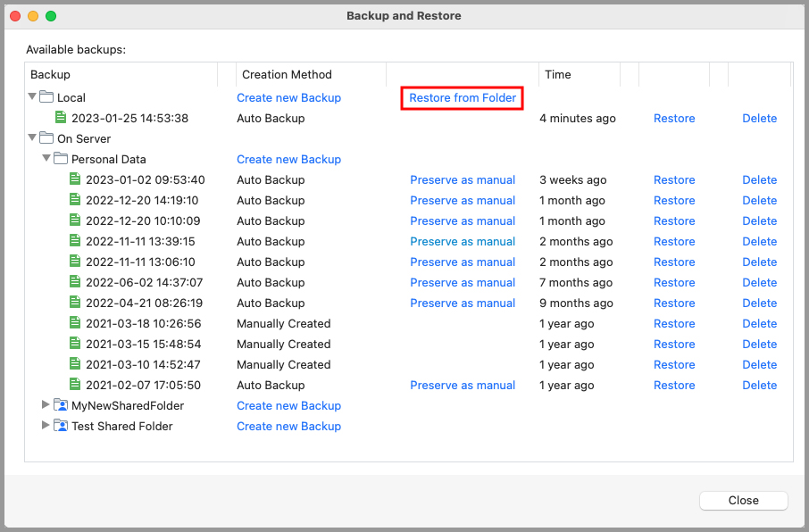Click the backup icon for 2022-12-20 14:19:10

(x=75, y=200)
